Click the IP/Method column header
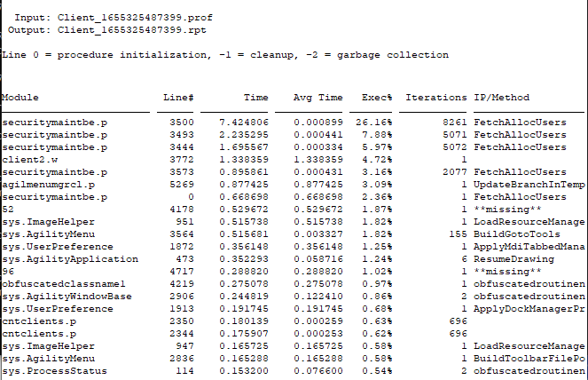588x380 pixels. point(501,98)
